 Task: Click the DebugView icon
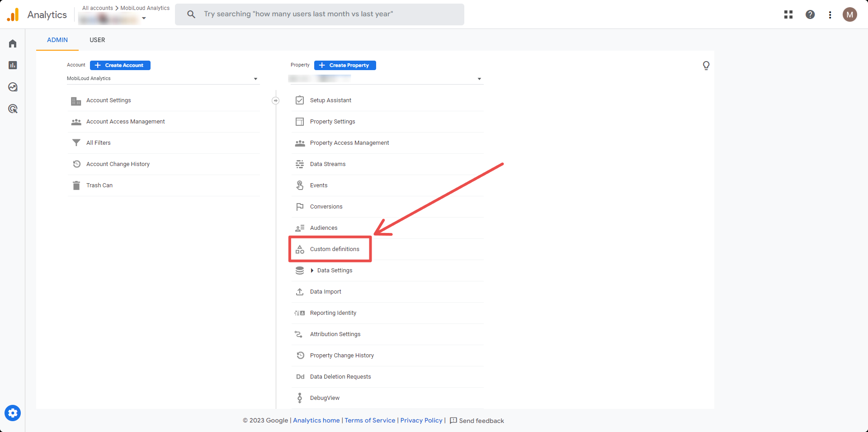299,398
